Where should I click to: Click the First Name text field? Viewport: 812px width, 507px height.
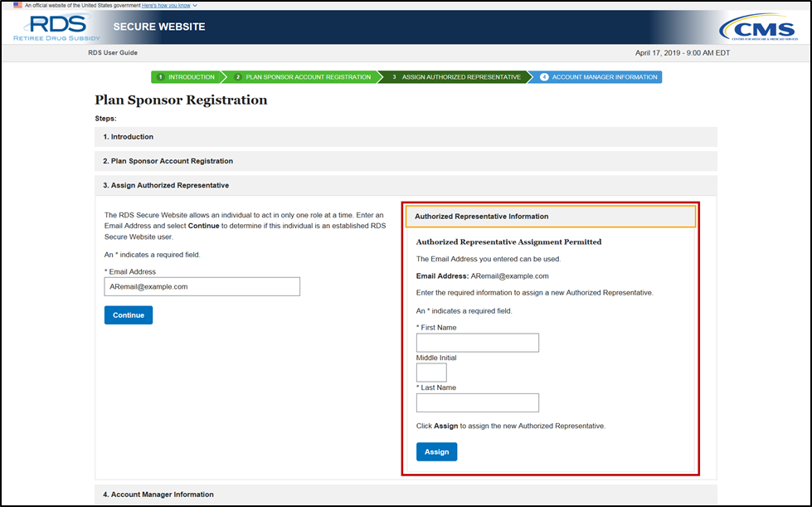point(477,343)
